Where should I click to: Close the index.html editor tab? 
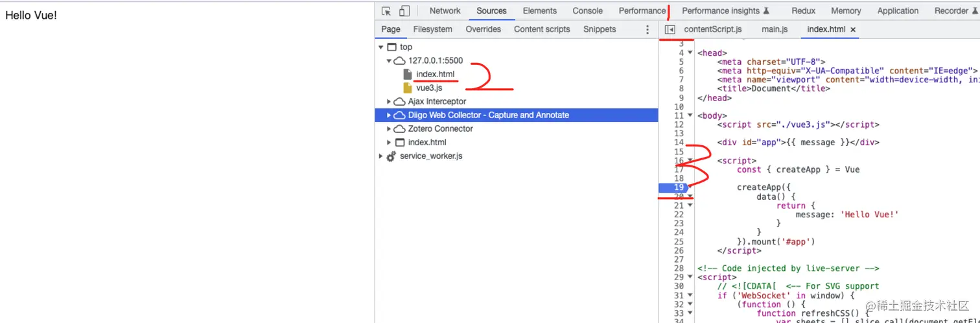853,29
